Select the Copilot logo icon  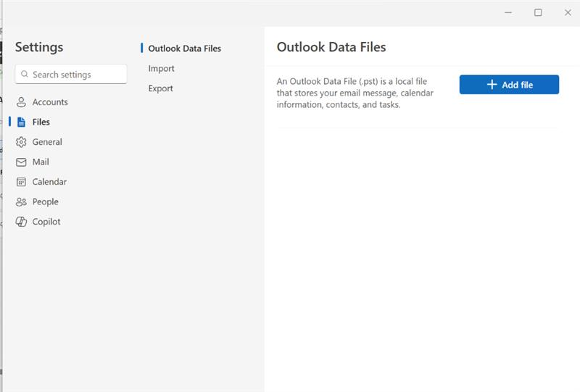[x=21, y=222]
